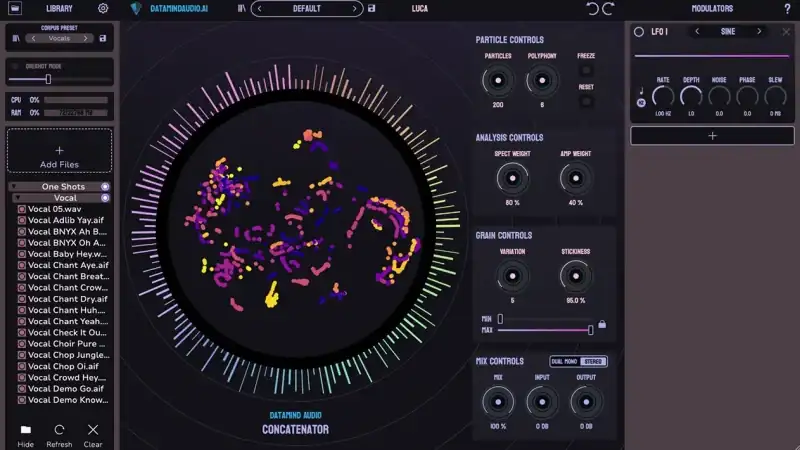800x450 pixels.
Task: Click the Mix knob showing 100 %
Action: 498,402
